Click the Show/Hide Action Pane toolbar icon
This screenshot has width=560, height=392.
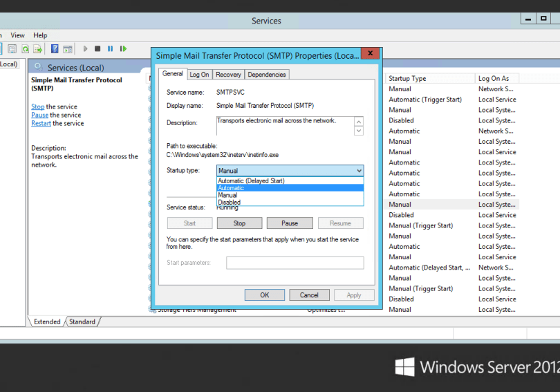68,49
